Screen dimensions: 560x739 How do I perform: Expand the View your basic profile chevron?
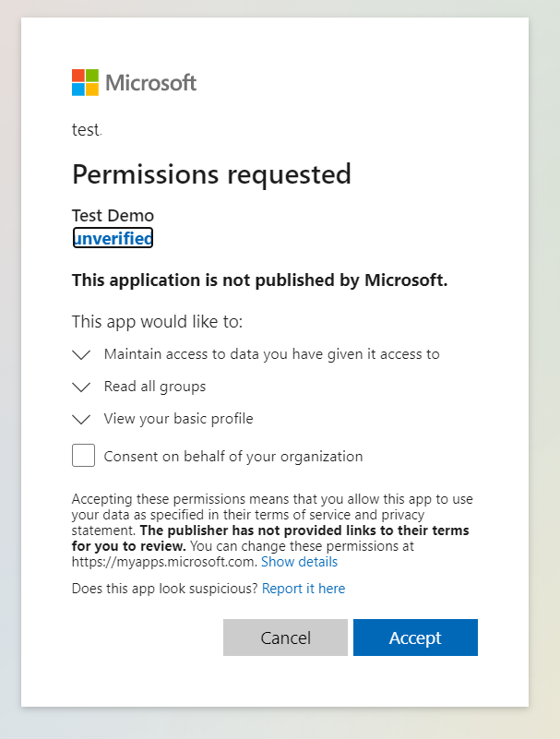(81, 419)
